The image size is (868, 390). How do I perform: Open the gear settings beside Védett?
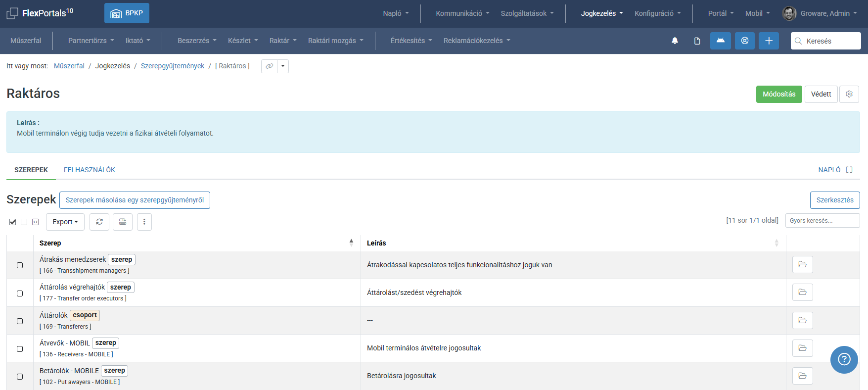849,94
